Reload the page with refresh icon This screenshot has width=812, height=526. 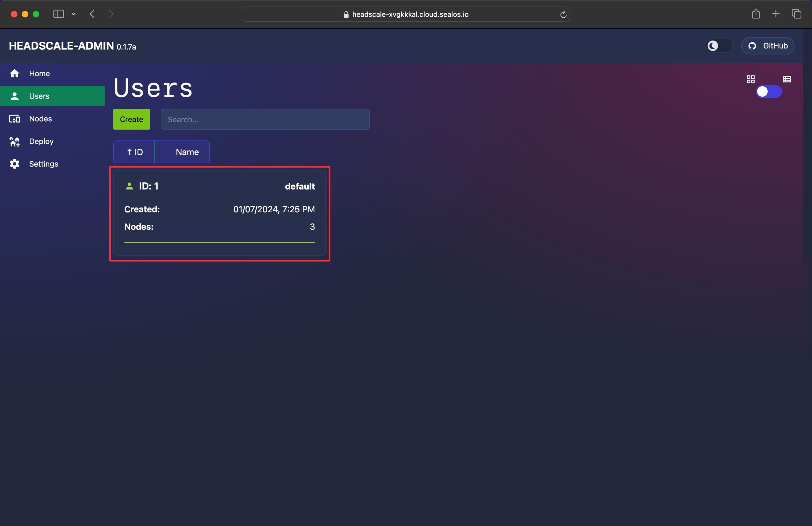(563, 14)
